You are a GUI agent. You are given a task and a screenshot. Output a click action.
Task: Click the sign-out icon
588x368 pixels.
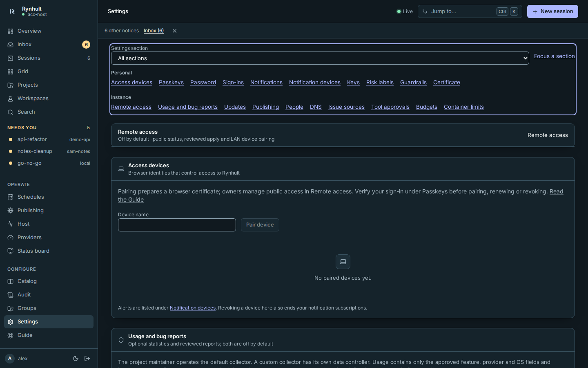point(87,359)
